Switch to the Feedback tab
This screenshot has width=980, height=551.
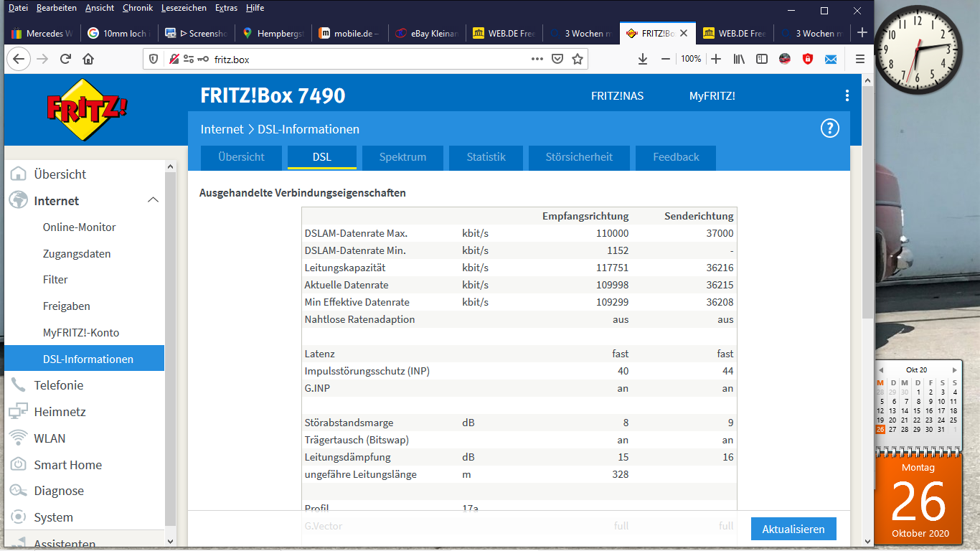point(676,157)
